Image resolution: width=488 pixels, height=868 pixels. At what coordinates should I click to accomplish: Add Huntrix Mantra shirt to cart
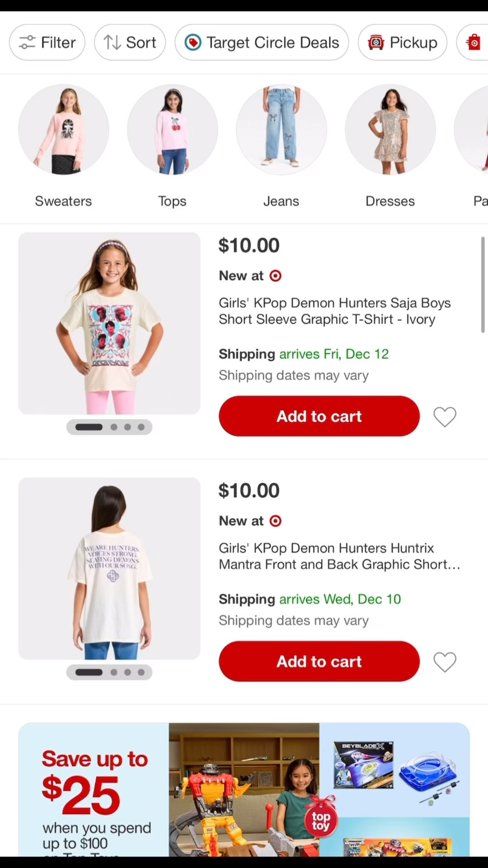[x=319, y=661]
